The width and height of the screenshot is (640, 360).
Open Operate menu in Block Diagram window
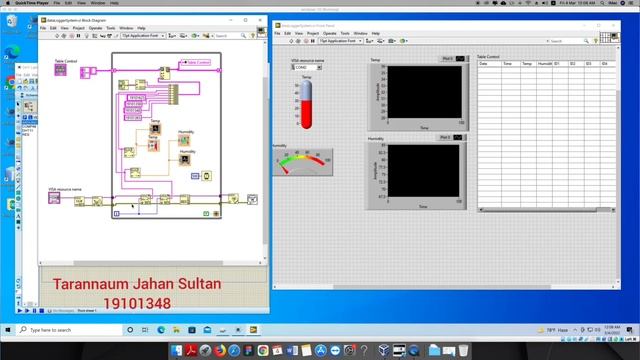[96, 28]
